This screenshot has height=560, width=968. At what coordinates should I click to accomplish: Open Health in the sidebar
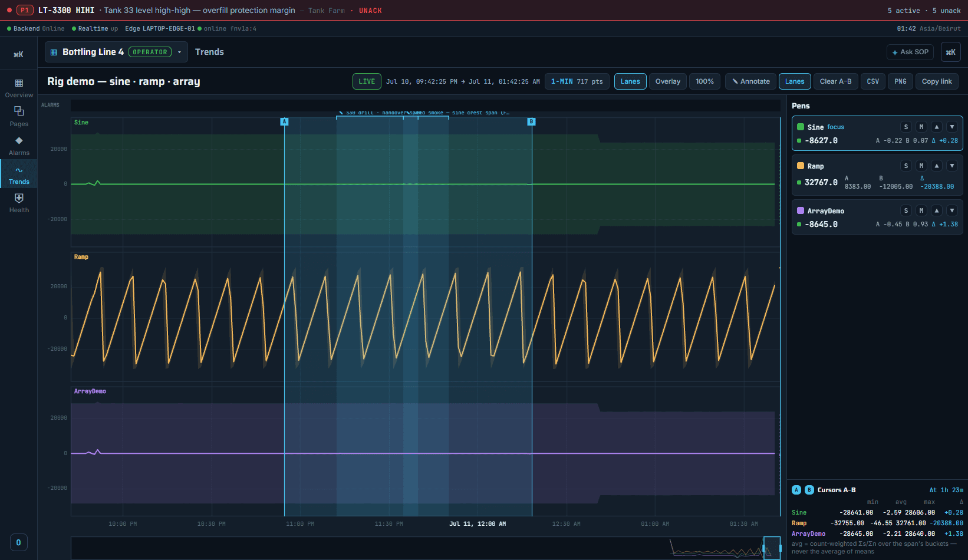click(x=19, y=203)
